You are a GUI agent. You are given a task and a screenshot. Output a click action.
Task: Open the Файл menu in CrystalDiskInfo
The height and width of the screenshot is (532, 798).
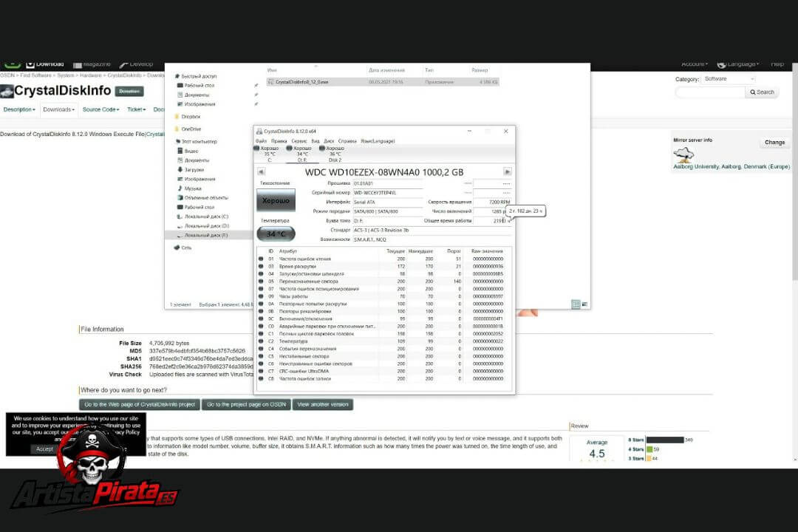pos(261,141)
